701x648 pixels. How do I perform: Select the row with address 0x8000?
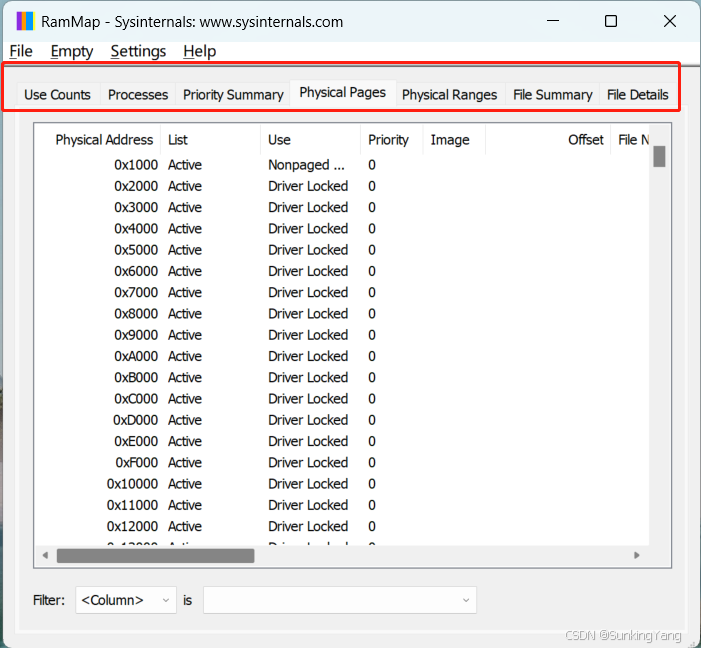[342, 313]
